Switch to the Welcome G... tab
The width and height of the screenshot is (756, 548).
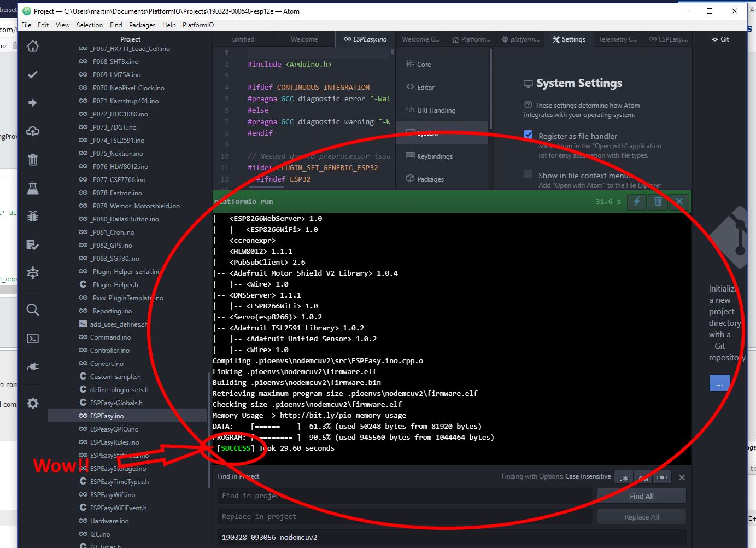420,39
